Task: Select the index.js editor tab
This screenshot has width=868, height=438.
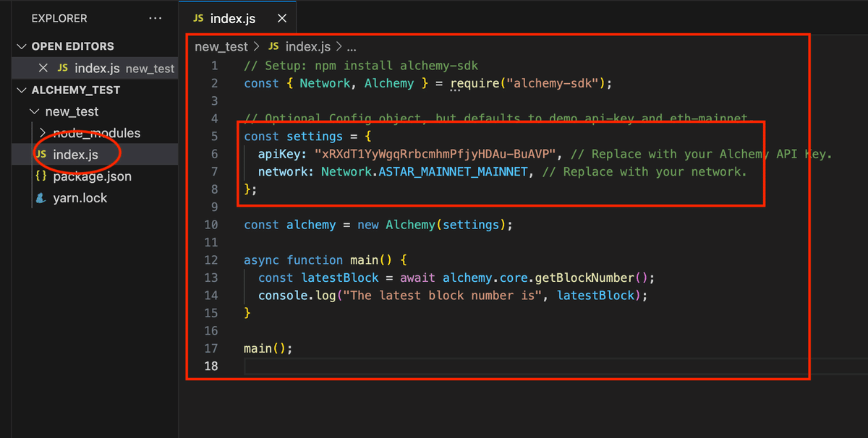Action: tap(238, 18)
